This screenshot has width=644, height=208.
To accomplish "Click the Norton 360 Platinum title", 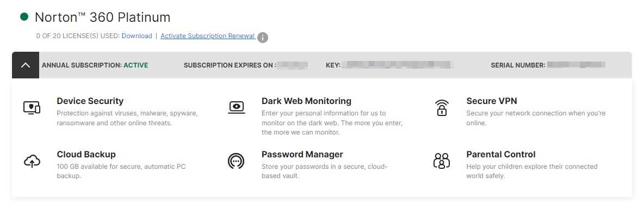I will click(102, 17).
